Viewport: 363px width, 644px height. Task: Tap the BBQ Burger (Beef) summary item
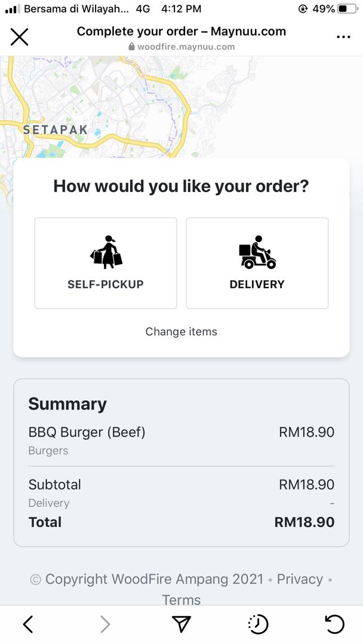tap(87, 432)
